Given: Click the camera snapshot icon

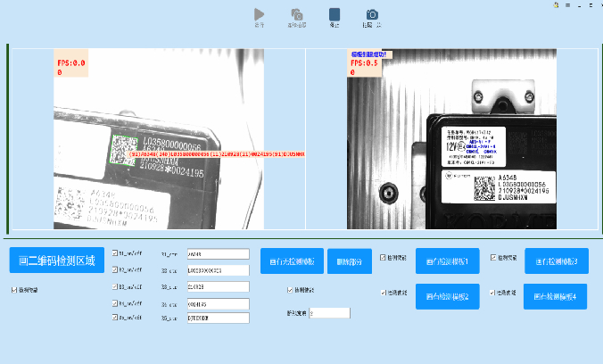Looking at the screenshot, I should click(x=372, y=14).
